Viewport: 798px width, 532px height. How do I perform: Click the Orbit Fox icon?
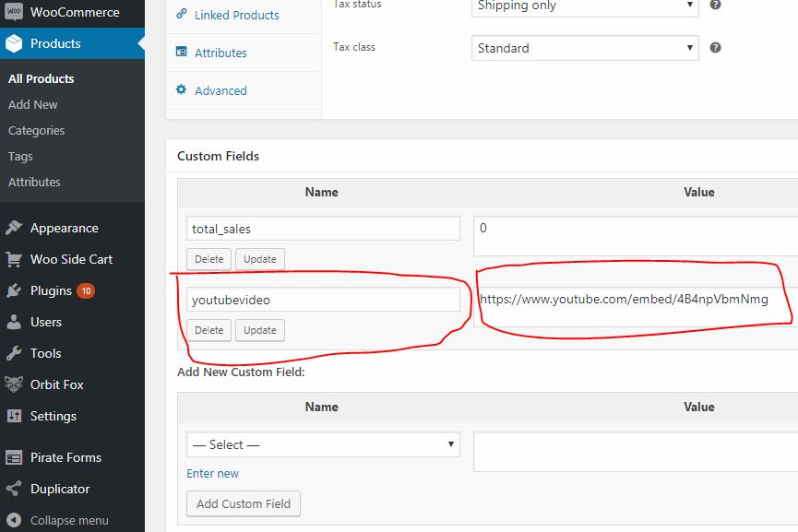pyautogui.click(x=14, y=384)
